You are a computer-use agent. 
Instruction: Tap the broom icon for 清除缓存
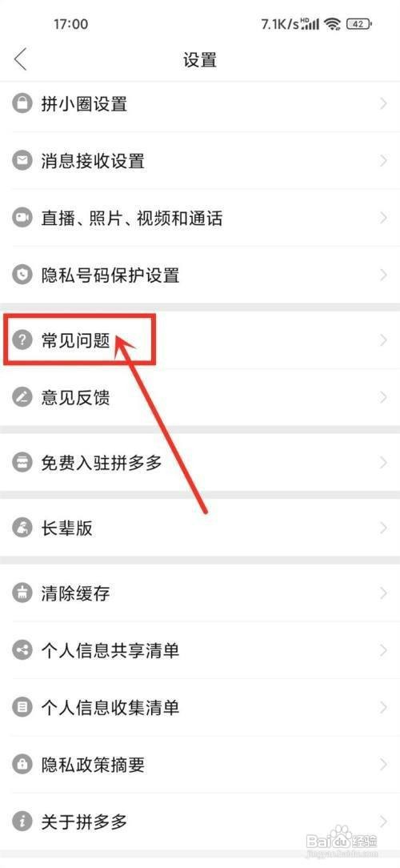(22, 593)
